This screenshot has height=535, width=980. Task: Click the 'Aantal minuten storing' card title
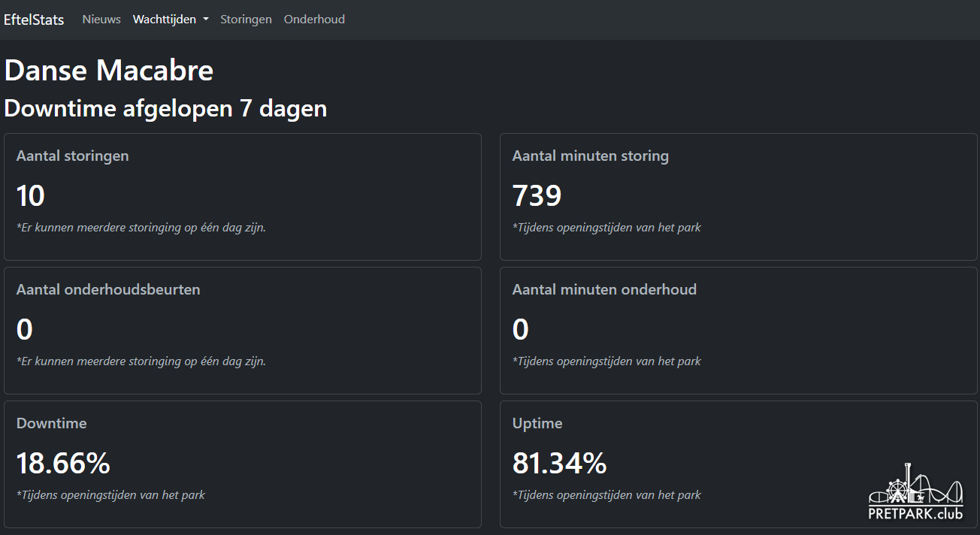tap(590, 156)
